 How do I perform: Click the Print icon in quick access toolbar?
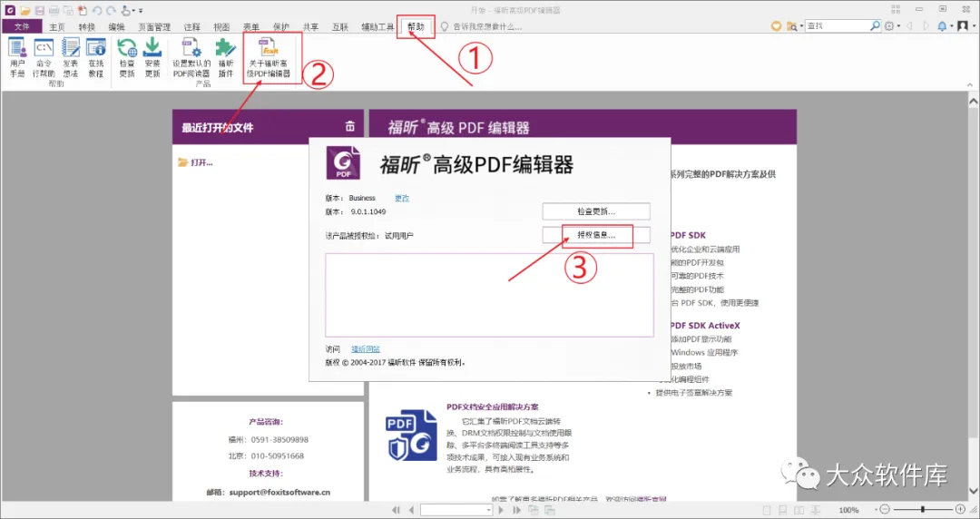click(54, 11)
